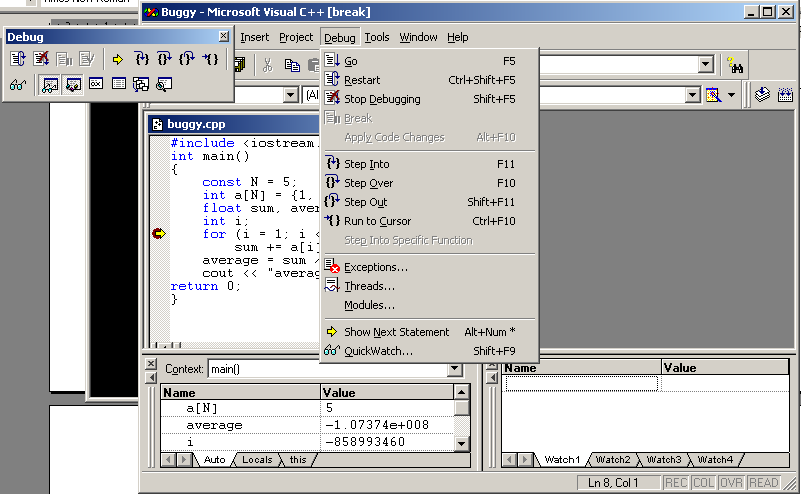Switch to the Watch4 tab
Screen dimensions: 801x494
pos(715,460)
